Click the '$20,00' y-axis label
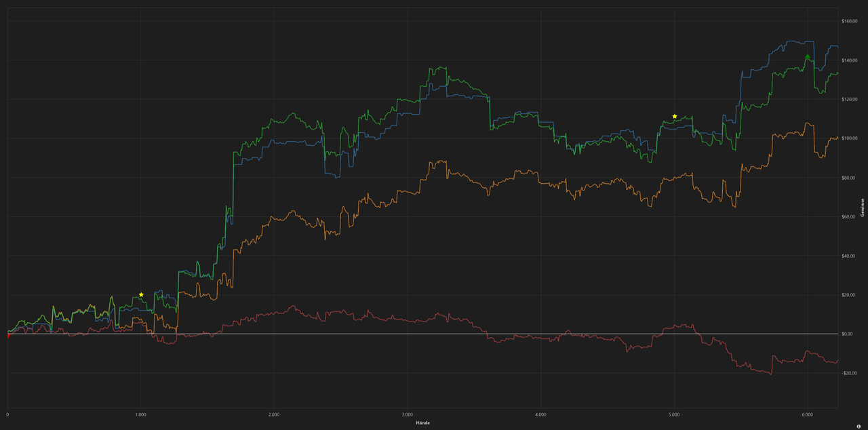The image size is (868, 430). point(848,295)
